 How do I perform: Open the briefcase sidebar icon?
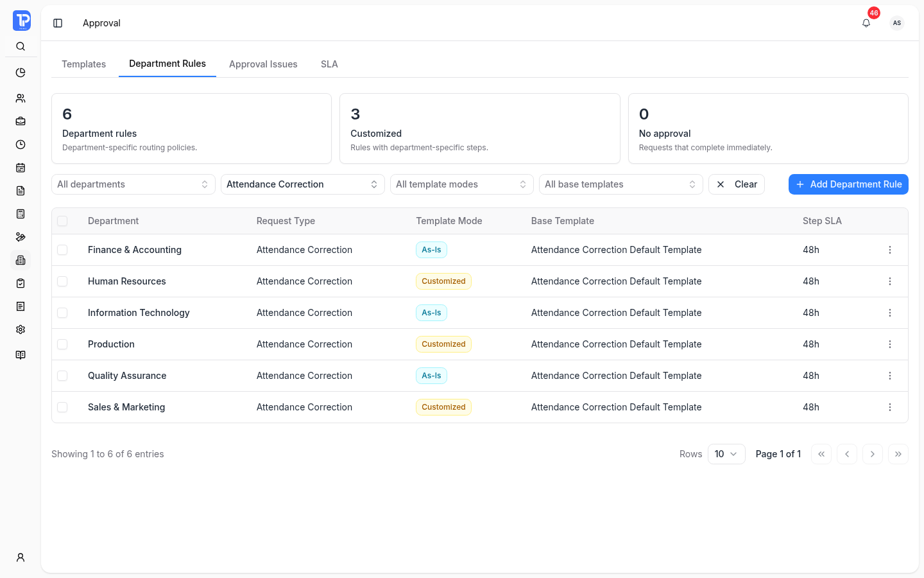click(21, 121)
